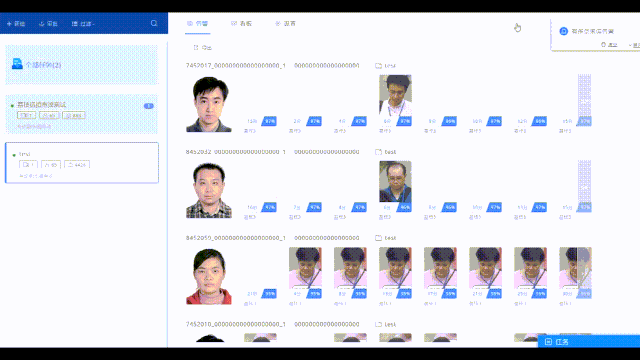The image size is (640, 360).
Task: Open the woman's ID photo for record 8452059
Action: click(x=209, y=276)
